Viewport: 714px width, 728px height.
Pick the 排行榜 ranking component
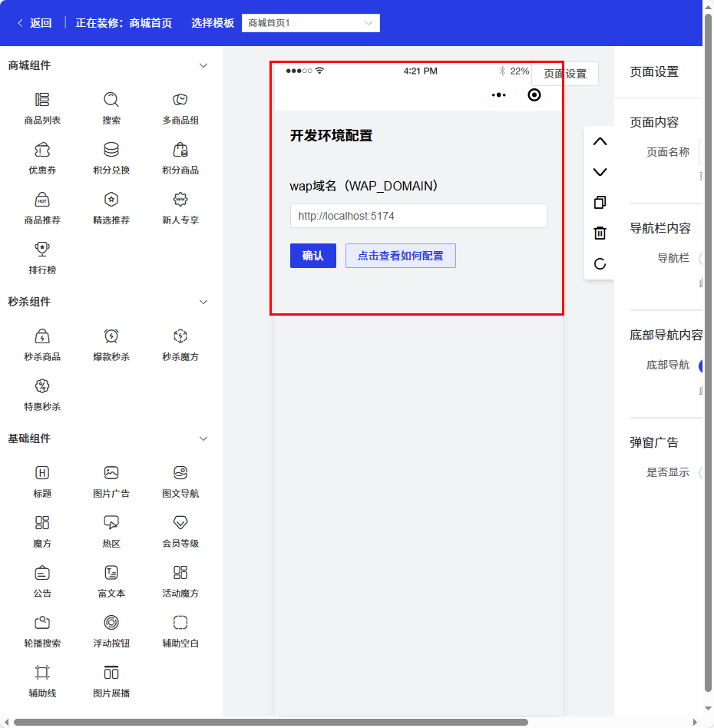click(x=42, y=258)
